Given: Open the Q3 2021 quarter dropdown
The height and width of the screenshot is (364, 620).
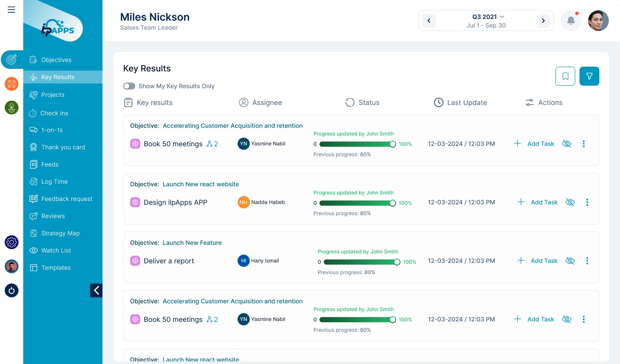Looking at the screenshot, I should coord(488,17).
